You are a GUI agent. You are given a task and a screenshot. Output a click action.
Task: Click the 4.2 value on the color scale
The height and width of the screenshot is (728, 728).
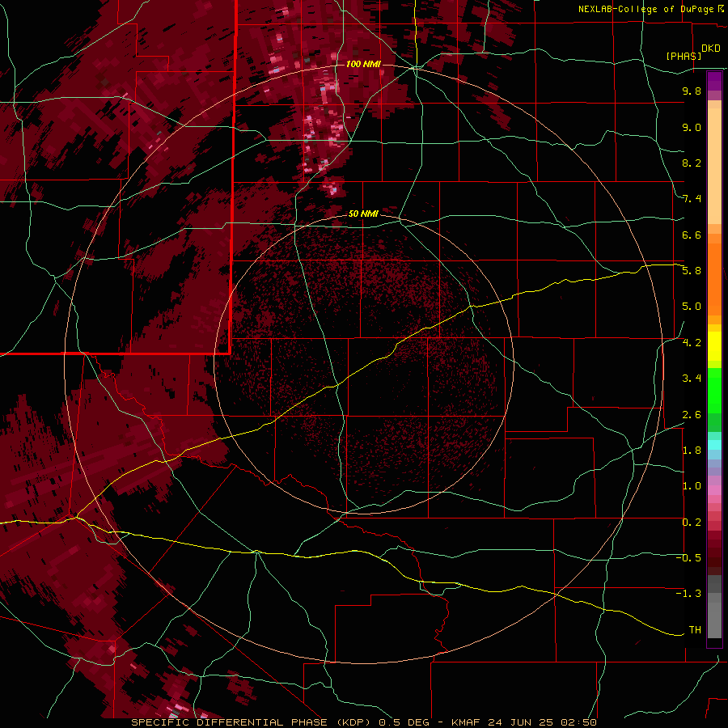tap(692, 343)
